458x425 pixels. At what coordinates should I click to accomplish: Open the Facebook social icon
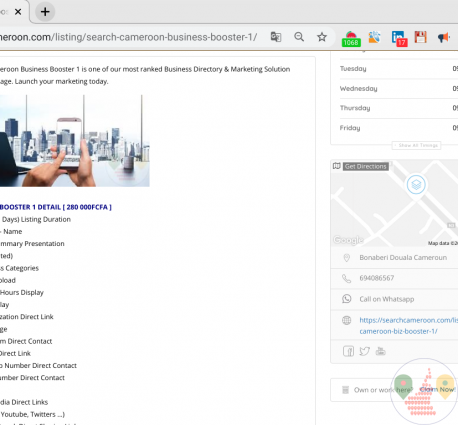pos(348,351)
